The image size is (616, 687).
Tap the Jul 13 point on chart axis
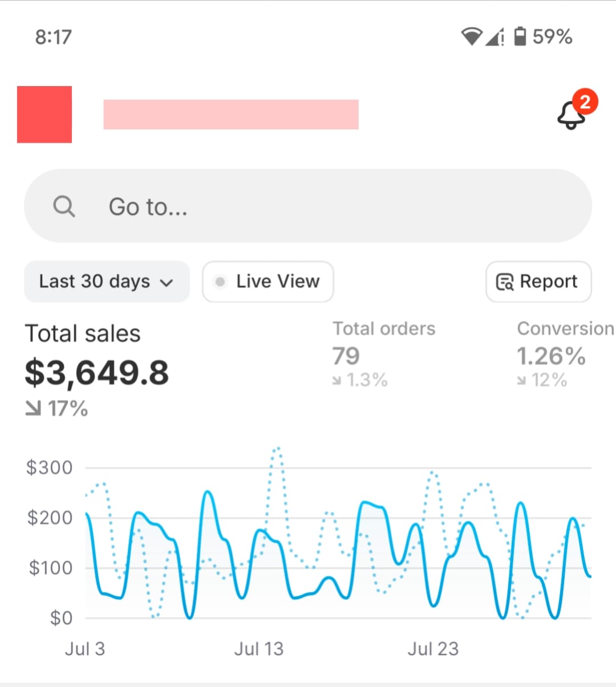coord(259,649)
